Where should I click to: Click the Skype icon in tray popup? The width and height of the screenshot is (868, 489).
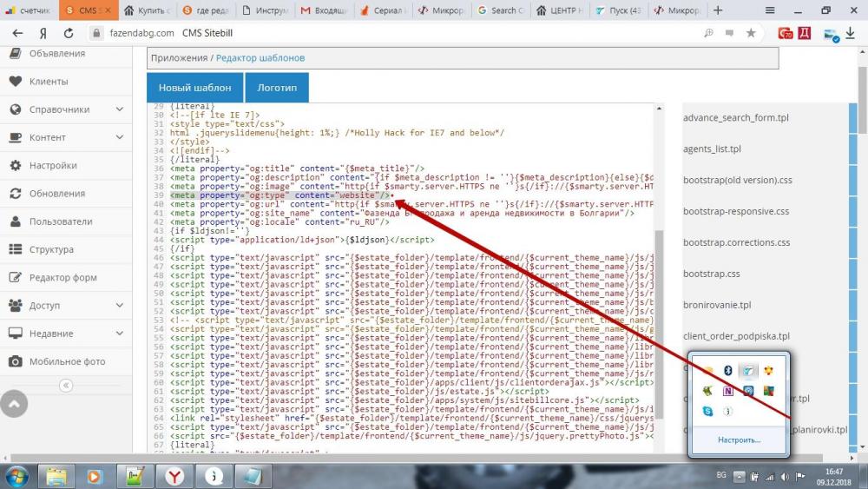coord(707,411)
